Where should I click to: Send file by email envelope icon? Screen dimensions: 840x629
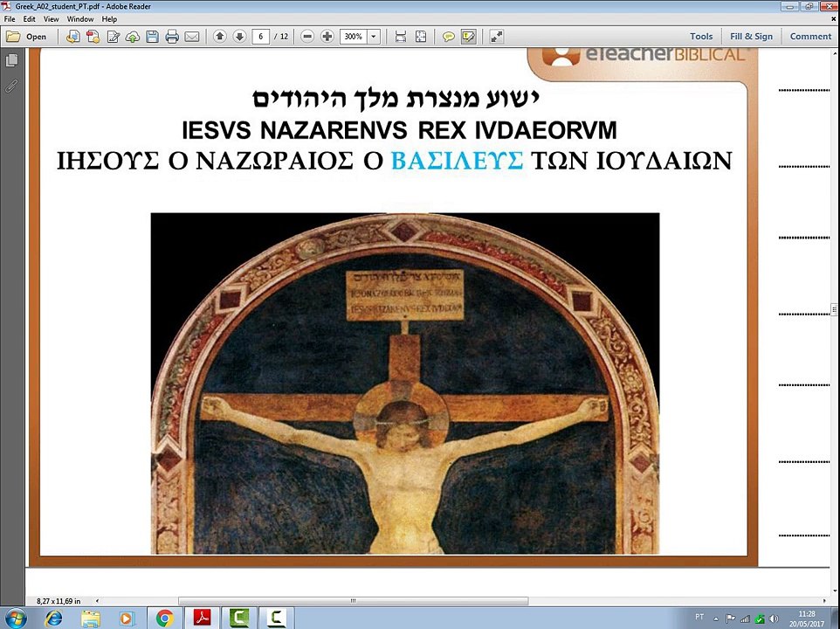[192, 37]
